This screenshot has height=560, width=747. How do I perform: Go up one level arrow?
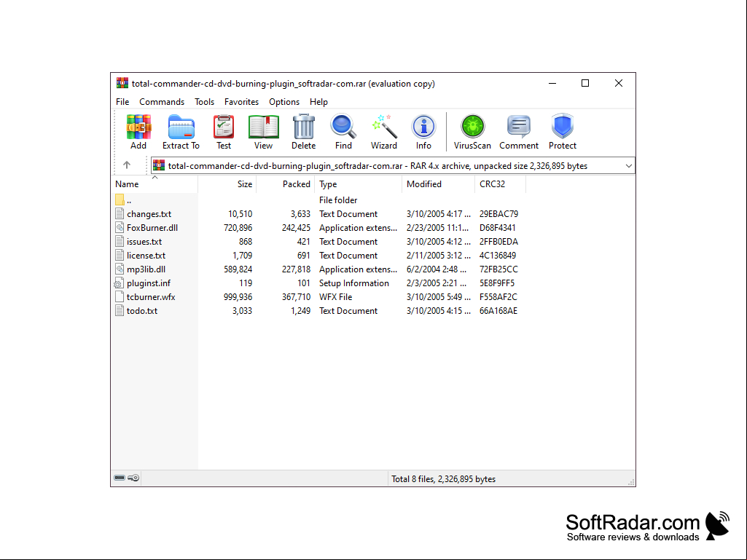tap(127, 165)
